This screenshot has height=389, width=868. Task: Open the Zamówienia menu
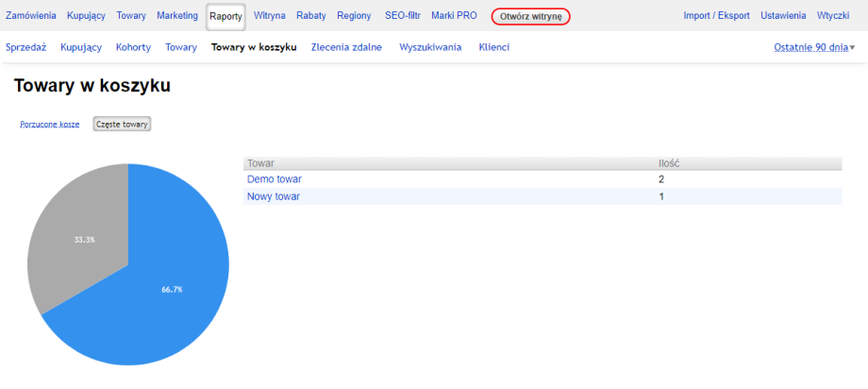(x=31, y=16)
